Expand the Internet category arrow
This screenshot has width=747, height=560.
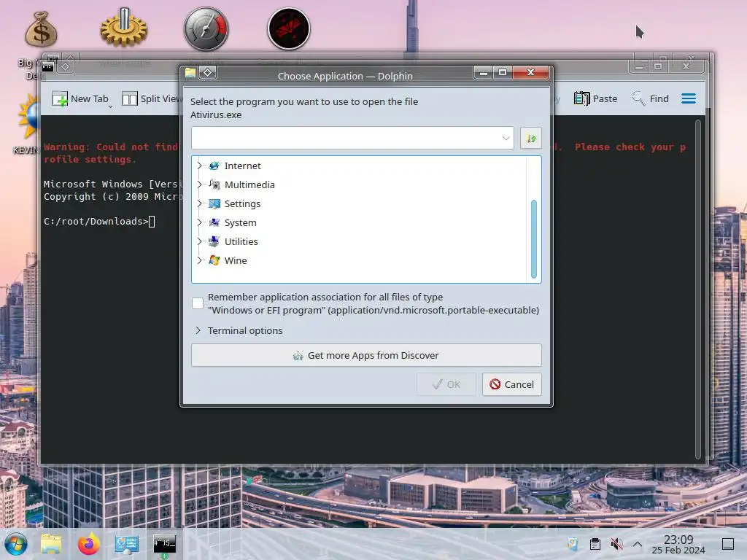pyautogui.click(x=200, y=166)
